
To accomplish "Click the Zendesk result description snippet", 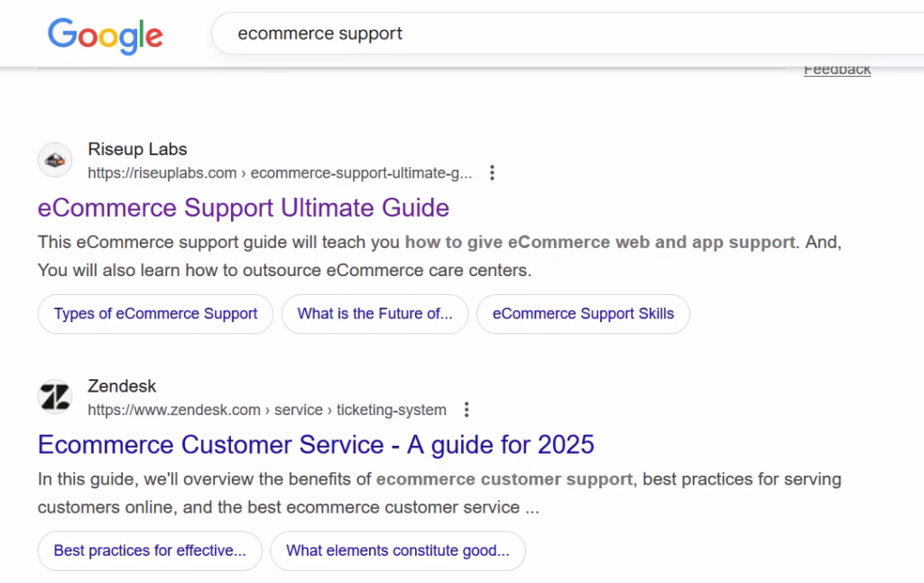I will (439, 494).
